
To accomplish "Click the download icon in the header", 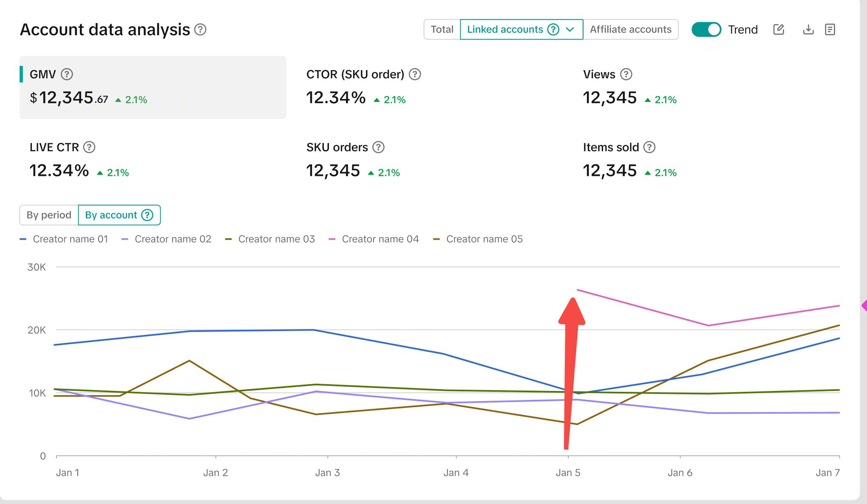I will (808, 29).
